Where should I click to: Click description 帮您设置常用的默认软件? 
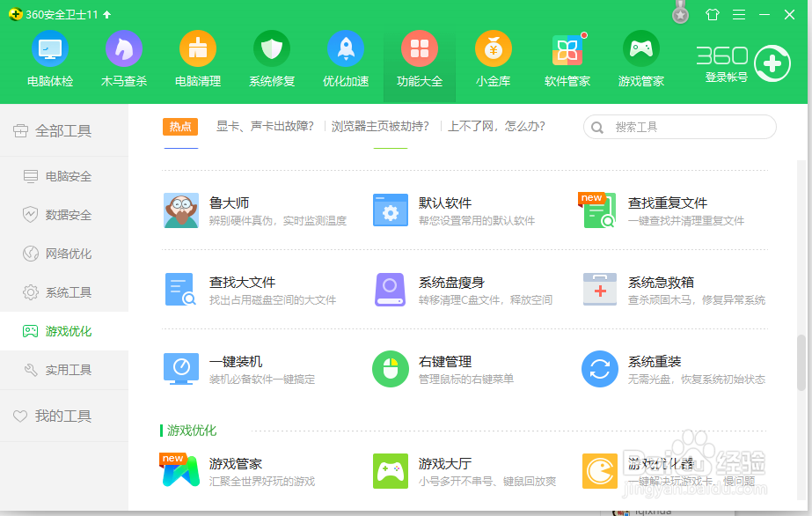[477, 220]
